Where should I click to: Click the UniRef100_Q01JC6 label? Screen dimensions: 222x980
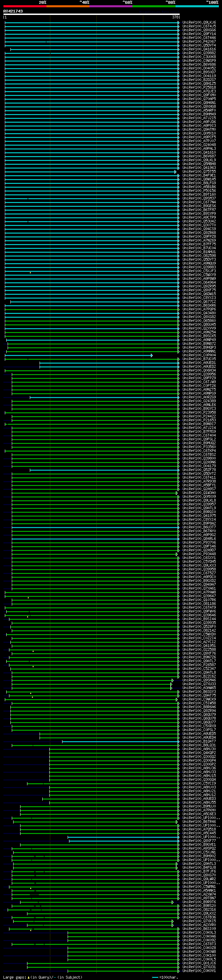tap(199, 963)
